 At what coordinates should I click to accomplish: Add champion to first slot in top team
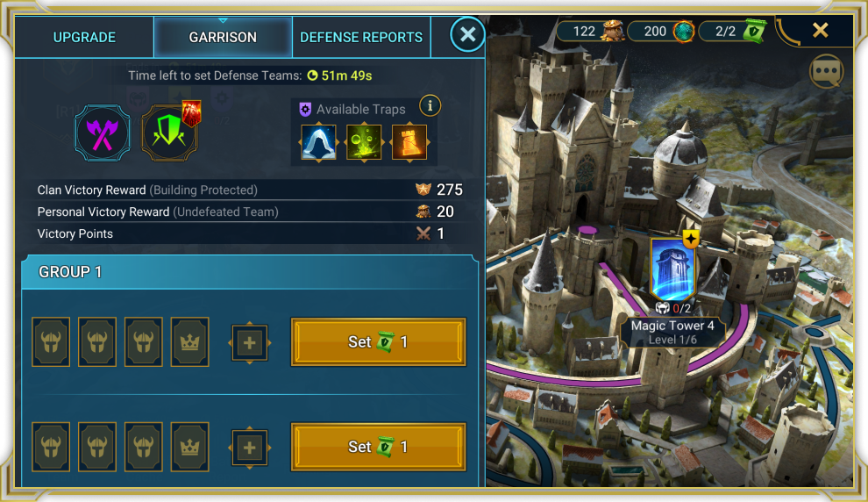point(51,342)
